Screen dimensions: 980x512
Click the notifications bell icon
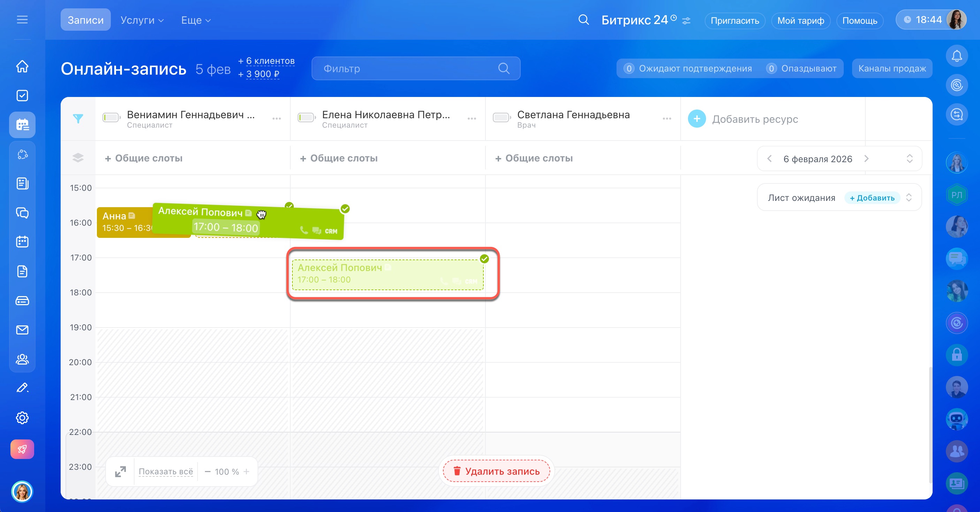[x=956, y=57]
